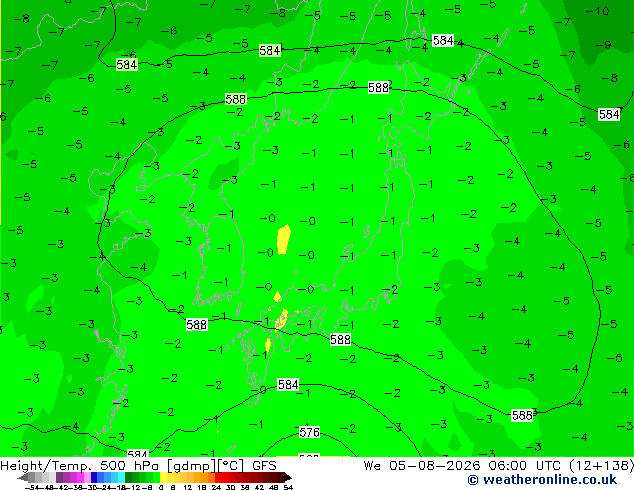Select the 576 height contour label

click(309, 433)
